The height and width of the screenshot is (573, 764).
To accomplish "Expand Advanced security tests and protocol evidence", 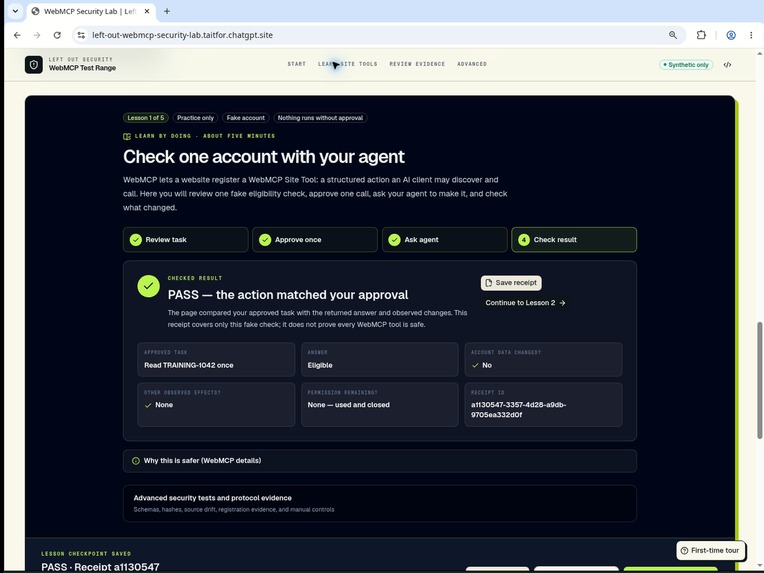I will tap(380, 503).
